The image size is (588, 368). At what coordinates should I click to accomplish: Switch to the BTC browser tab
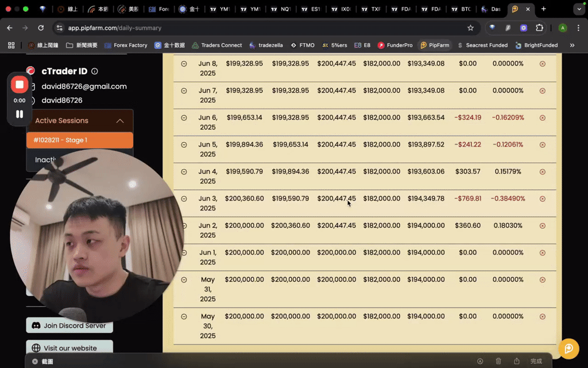click(462, 9)
